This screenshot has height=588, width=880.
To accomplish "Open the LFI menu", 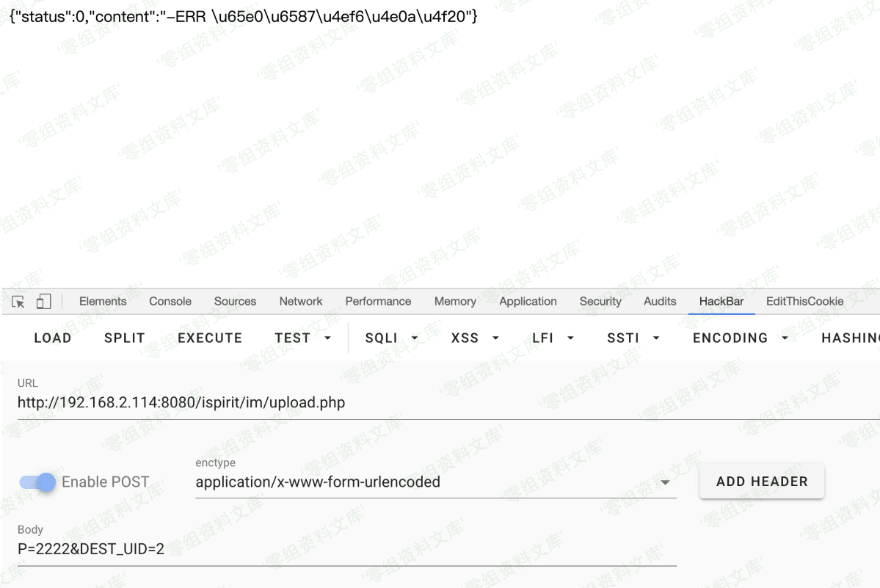I will tap(553, 338).
